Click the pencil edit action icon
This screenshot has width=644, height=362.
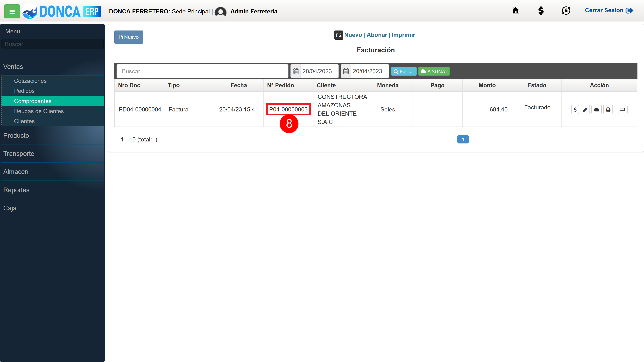point(585,110)
